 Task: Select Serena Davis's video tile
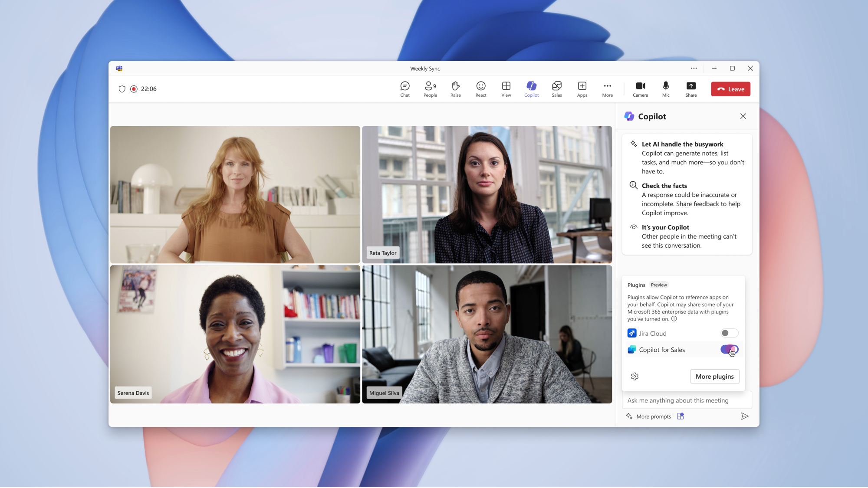[x=235, y=334]
